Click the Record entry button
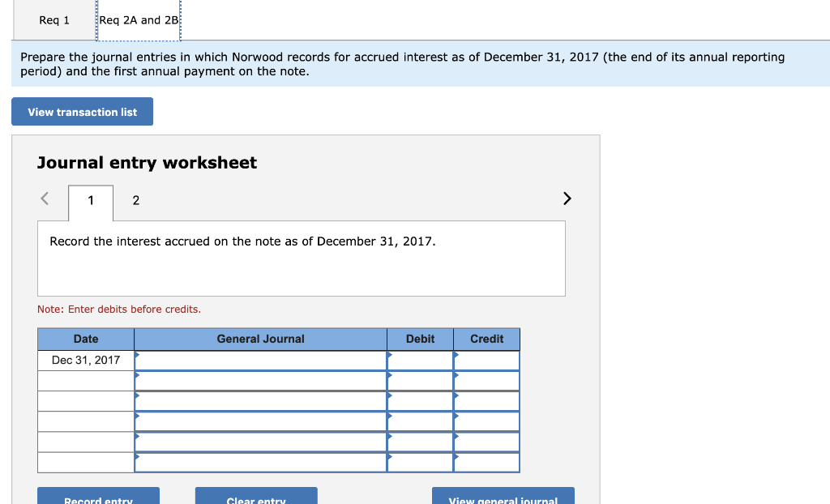Image resolution: width=830 pixels, height=504 pixels. coord(98,498)
